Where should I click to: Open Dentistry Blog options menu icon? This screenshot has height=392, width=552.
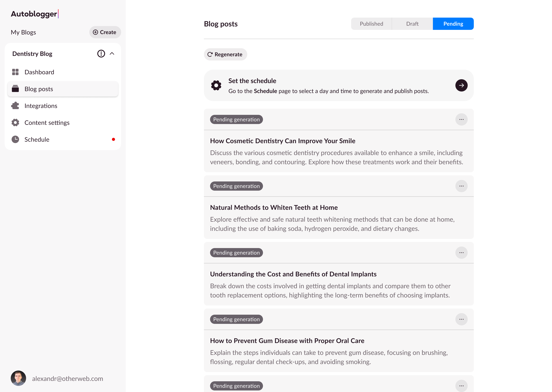101,54
